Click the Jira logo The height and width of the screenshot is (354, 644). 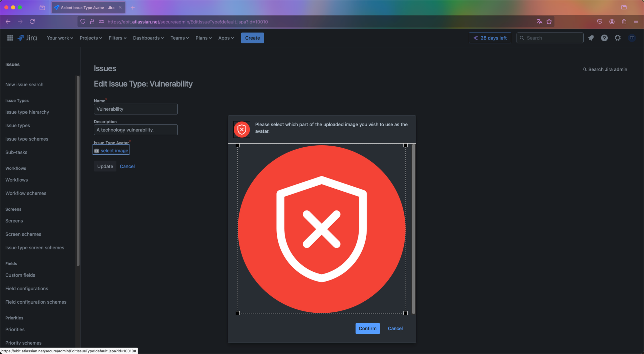[x=27, y=38]
